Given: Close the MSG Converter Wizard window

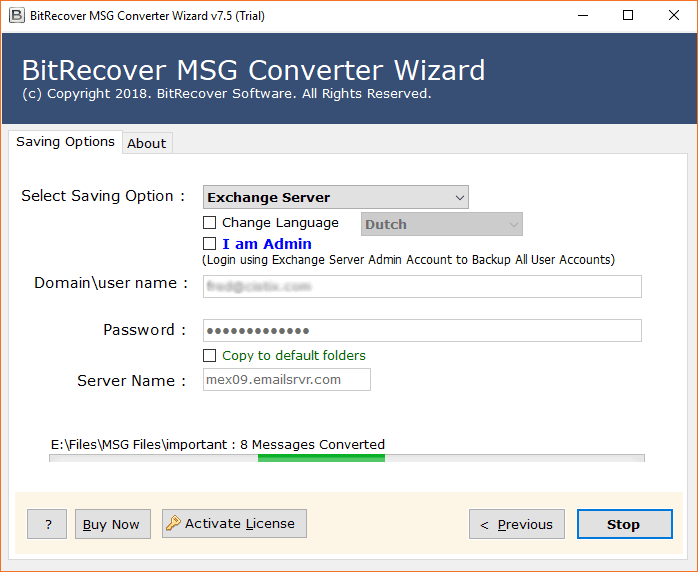Looking at the screenshot, I should [x=674, y=16].
